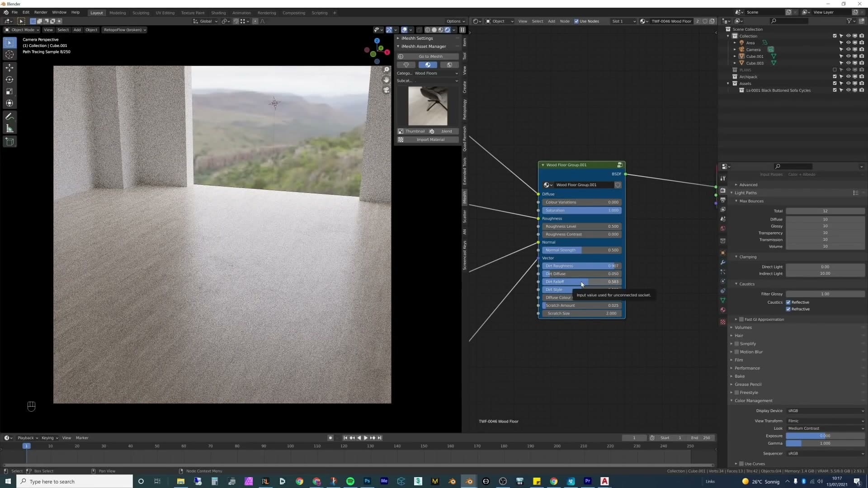Viewport: 868px width, 488px height.
Task: Open the RetopoFlow (broken) menu button
Action: point(124,30)
